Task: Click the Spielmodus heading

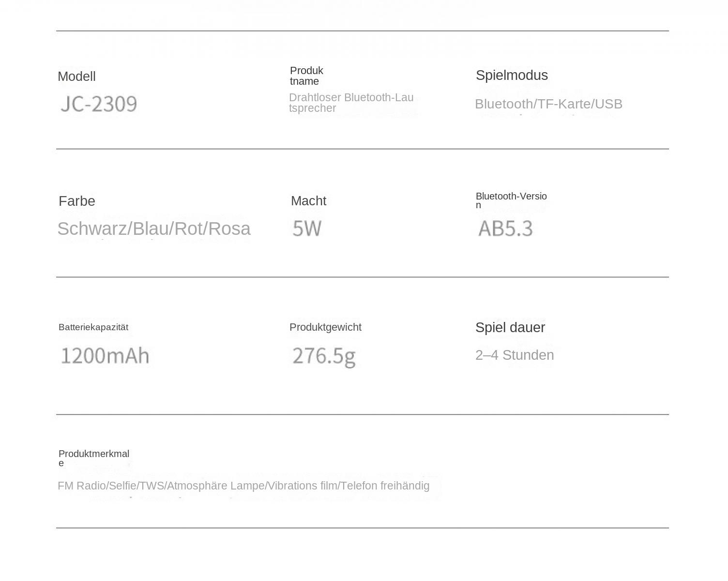Action: (512, 75)
